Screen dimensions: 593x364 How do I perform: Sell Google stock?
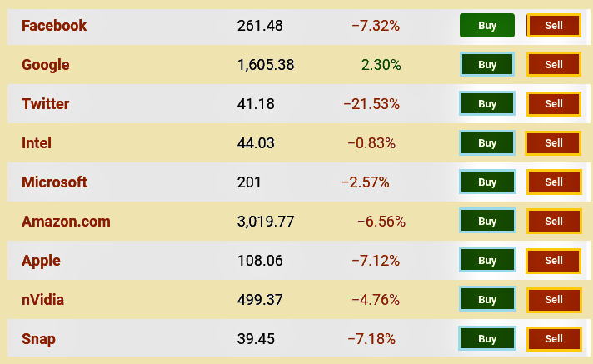click(554, 65)
